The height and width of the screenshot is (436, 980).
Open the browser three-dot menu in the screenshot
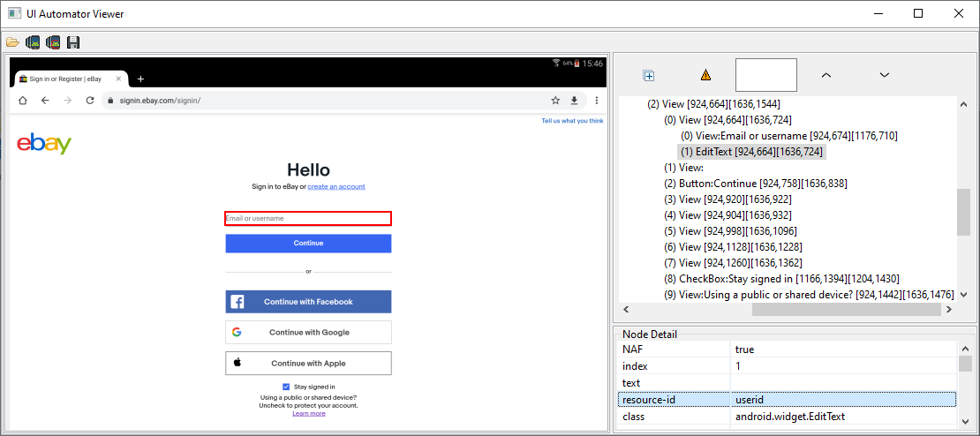pos(597,101)
